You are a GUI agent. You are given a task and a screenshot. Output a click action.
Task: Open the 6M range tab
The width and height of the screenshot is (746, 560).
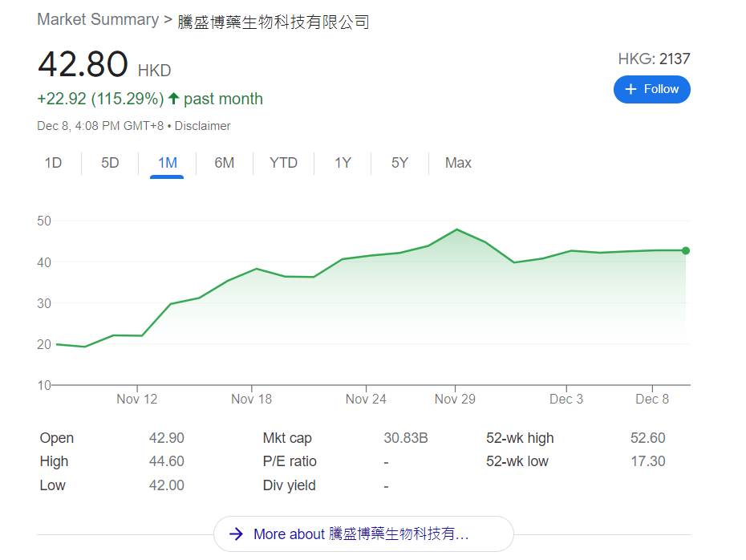coord(224,163)
